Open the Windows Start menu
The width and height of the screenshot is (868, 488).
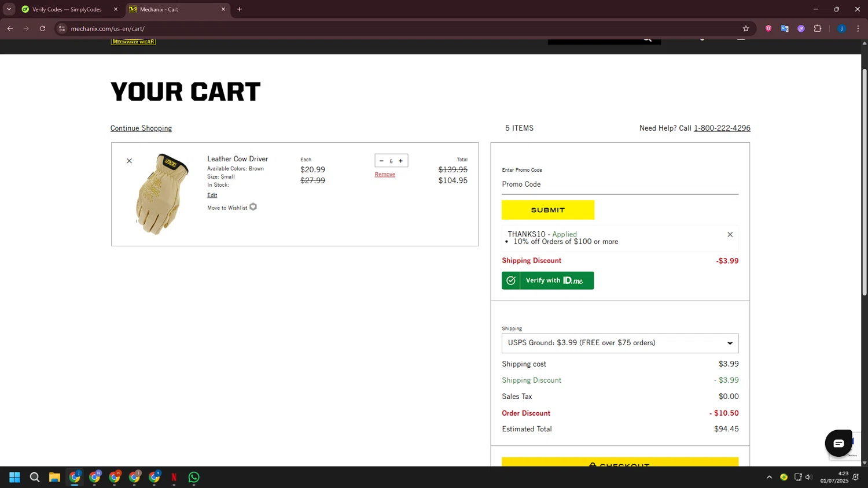coord(15,477)
